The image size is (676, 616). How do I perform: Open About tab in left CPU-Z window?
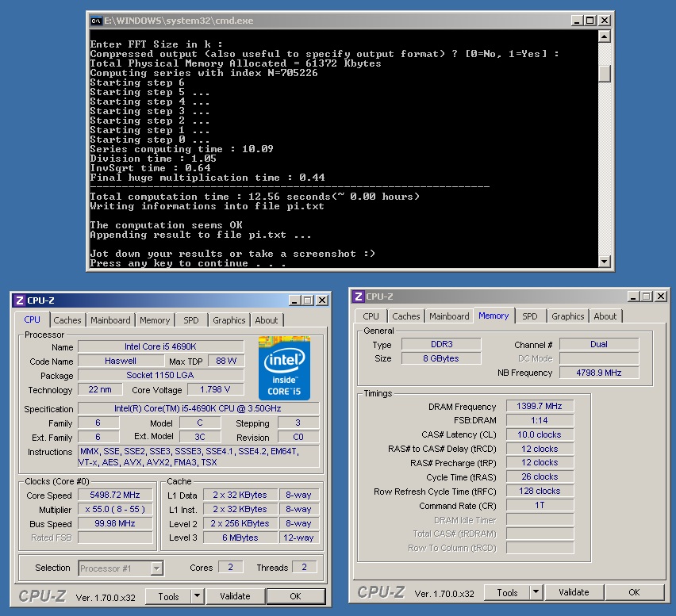point(267,320)
